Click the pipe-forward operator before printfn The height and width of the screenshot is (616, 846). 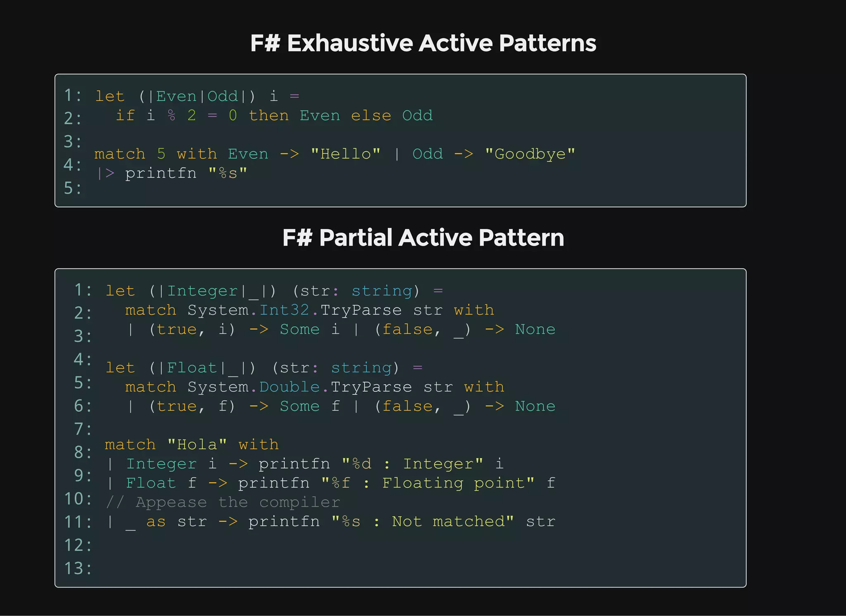(x=105, y=173)
